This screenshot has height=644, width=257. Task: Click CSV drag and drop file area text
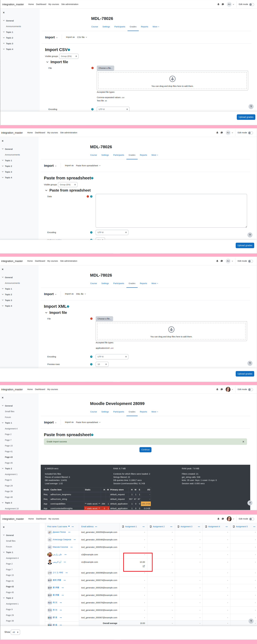click(172, 86)
